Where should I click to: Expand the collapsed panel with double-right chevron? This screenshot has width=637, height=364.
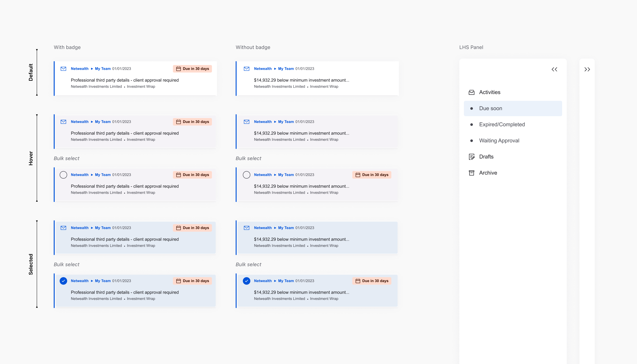click(587, 70)
